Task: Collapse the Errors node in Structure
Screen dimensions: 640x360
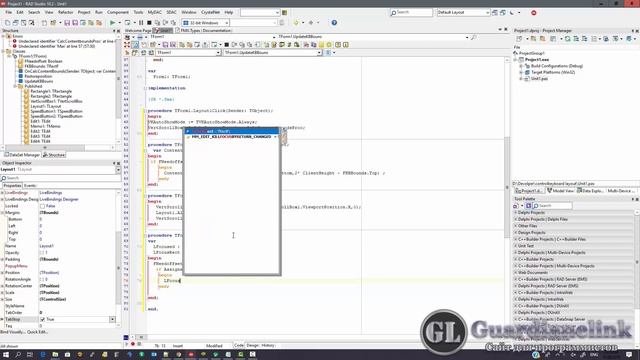Action: 4,36
